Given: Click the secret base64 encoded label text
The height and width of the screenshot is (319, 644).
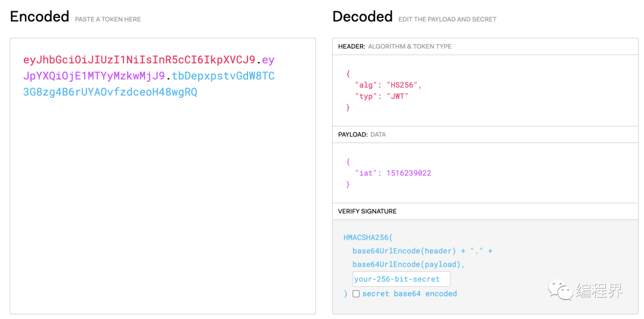Looking at the screenshot, I should (x=409, y=294).
